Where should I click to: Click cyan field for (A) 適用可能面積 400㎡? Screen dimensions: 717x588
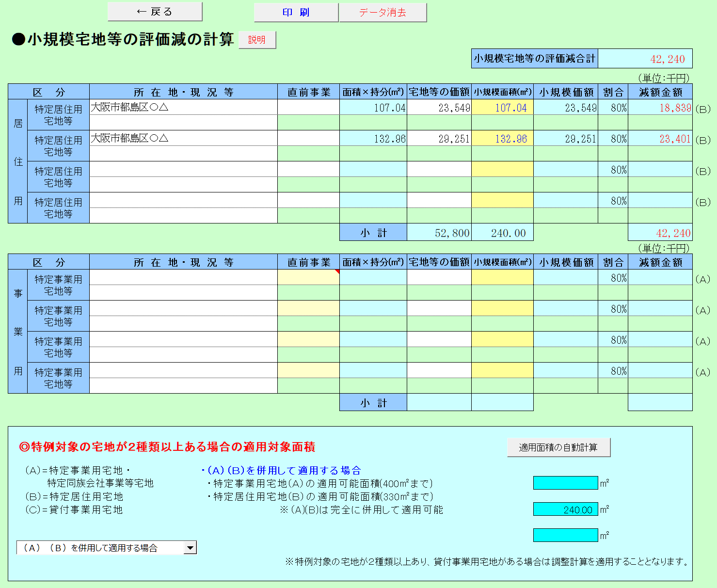pos(566,483)
